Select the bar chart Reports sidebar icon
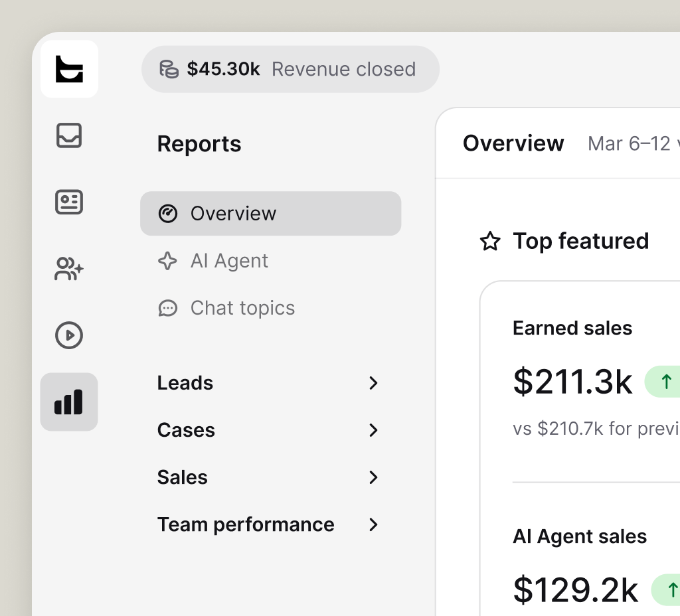This screenshot has height=616, width=680. (x=69, y=402)
